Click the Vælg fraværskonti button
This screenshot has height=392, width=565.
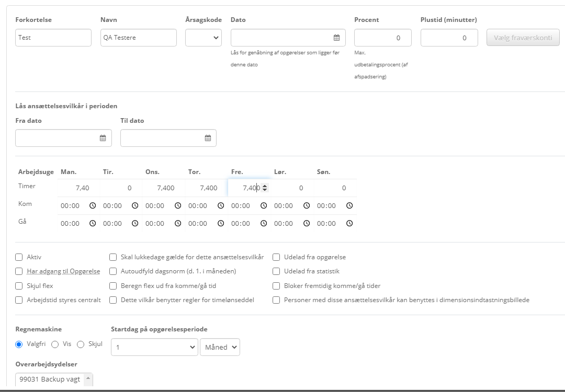point(523,38)
